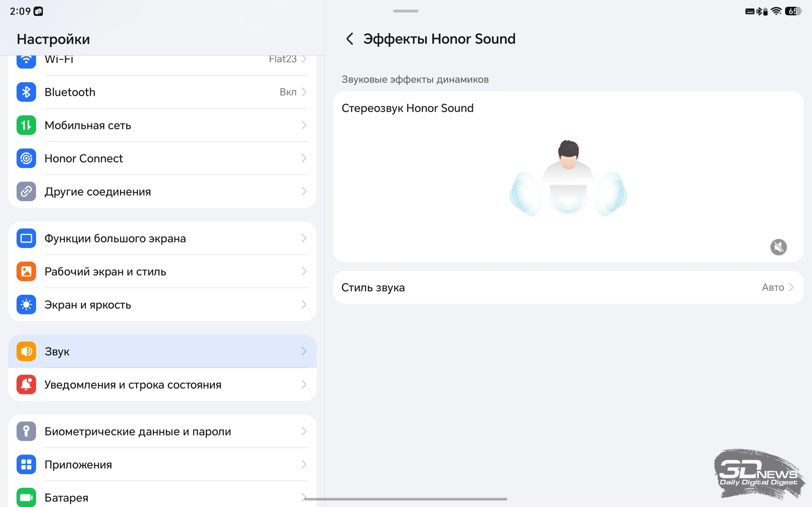The image size is (812, 507).
Task: Expand Приложения row chevron
Action: coord(304,464)
